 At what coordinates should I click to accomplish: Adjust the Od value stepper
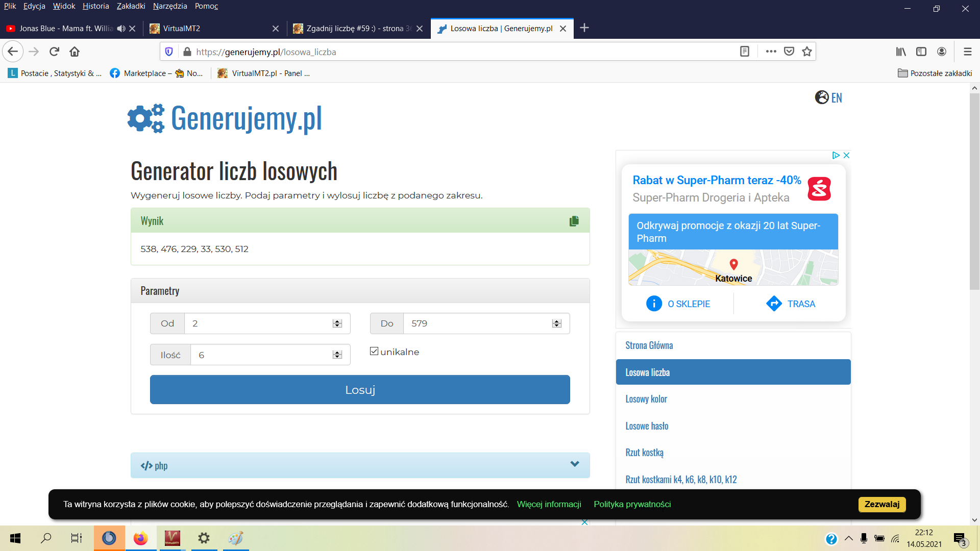(337, 323)
